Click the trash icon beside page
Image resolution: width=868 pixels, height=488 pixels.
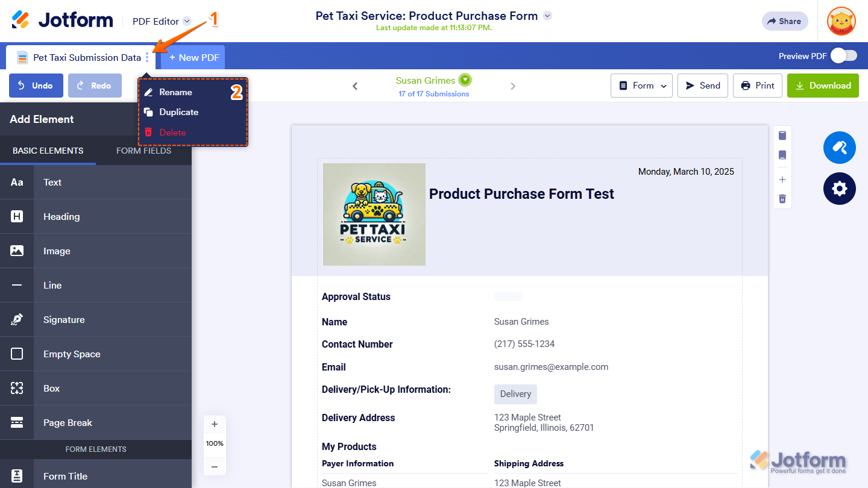pos(782,199)
